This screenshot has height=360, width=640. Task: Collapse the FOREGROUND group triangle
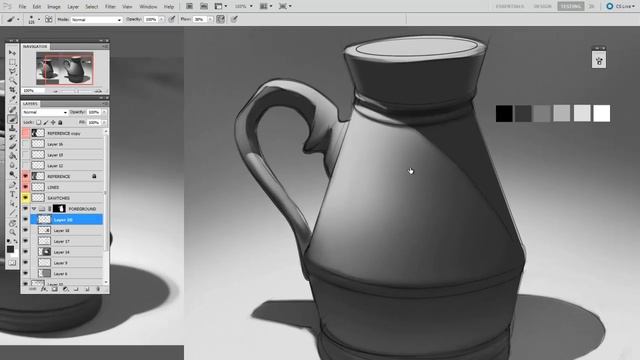tap(34, 209)
